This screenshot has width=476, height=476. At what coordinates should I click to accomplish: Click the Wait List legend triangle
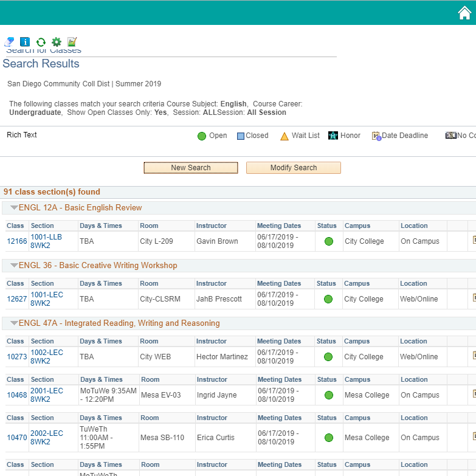(285, 136)
